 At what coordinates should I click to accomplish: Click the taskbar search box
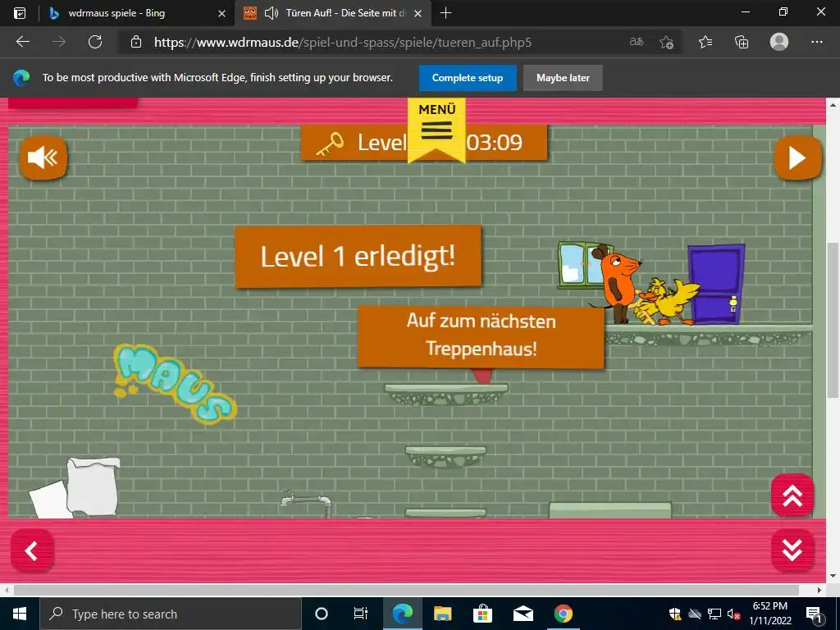pyautogui.click(x=171, y=614)
